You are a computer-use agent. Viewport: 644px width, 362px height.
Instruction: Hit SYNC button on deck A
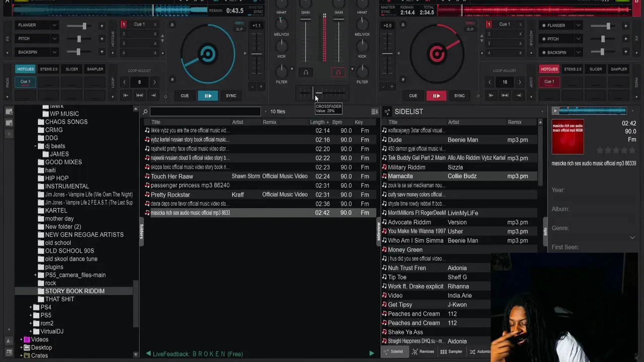(x=231, y=96)
